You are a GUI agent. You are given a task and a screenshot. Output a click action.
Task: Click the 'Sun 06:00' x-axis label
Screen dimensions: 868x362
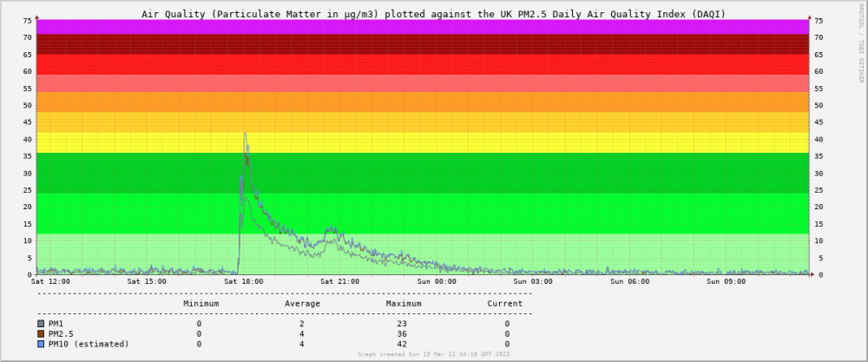630,281
